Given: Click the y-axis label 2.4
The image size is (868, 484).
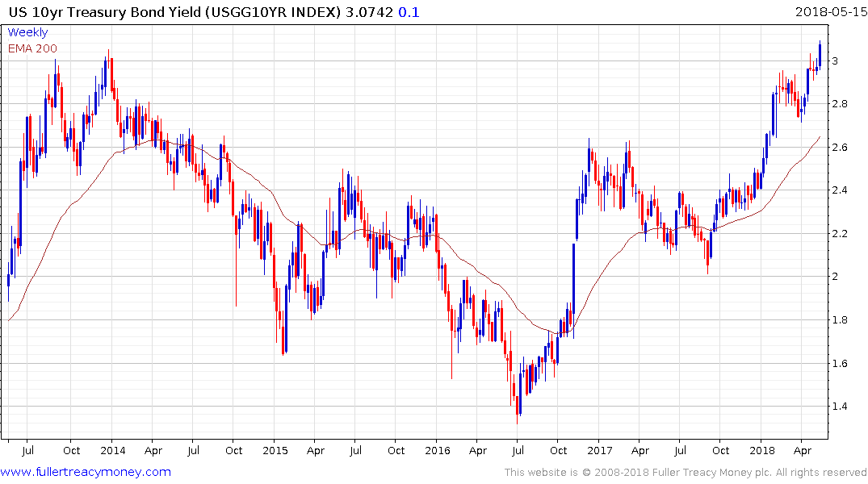Looking at the screenshot, I should 841,190.
